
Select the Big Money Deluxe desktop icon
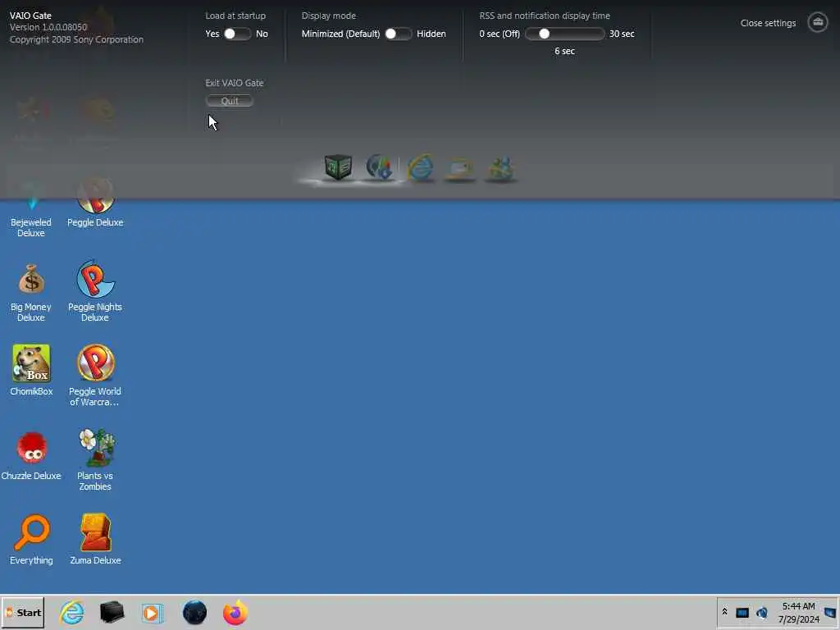click(x=31, y=292)
